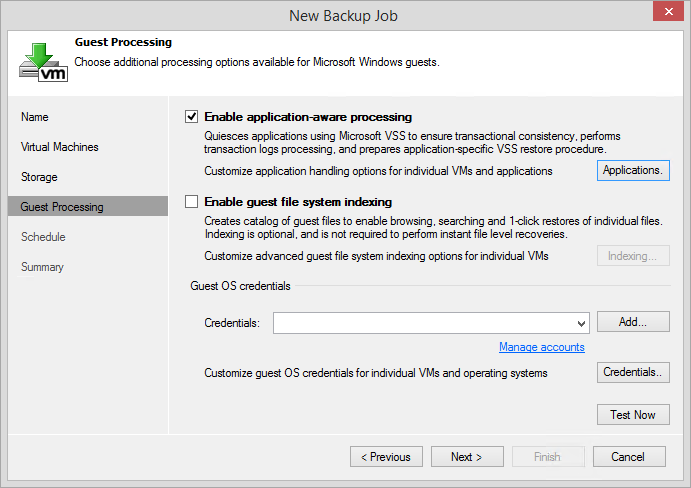Image resolution: width=691 pixels, height=488 pixels.
Task: Go to the Name step
Action: pyautogui.click(x=35, y=117)
